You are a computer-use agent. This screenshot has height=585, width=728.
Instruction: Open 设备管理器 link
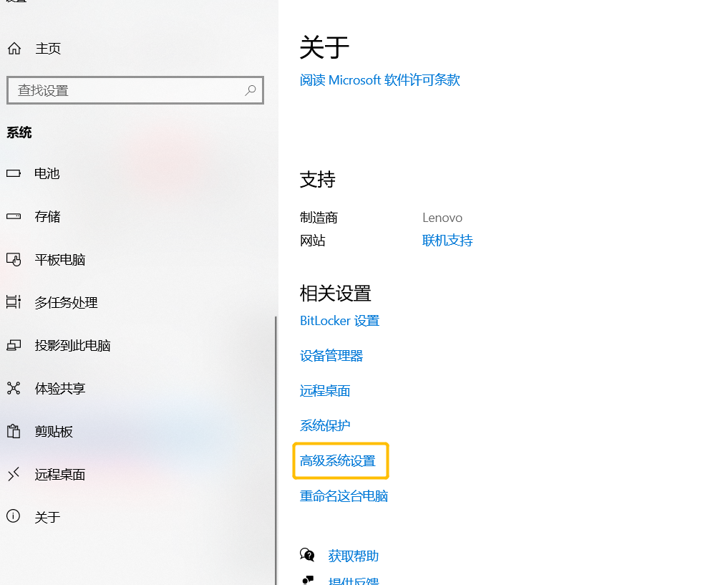tap(331, 356)
